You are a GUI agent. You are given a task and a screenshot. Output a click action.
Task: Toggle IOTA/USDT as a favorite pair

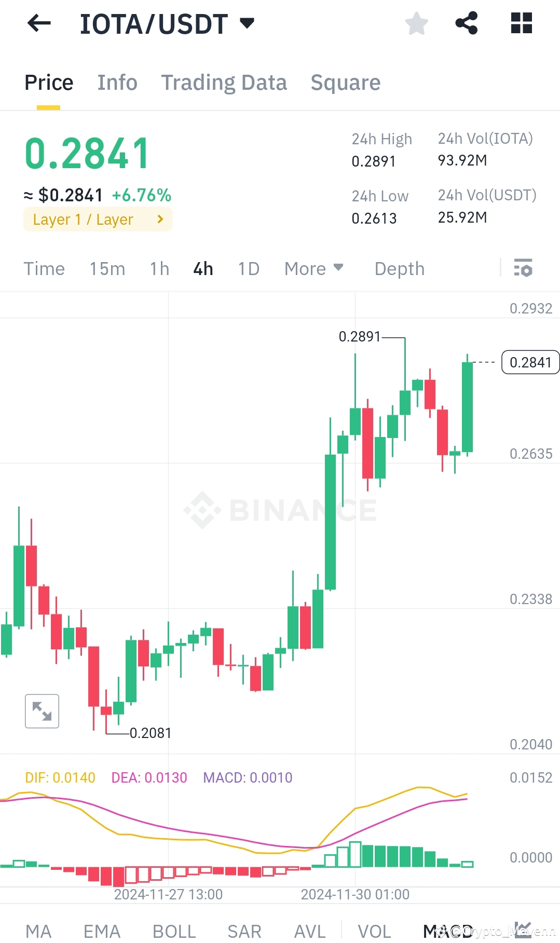pos(416,23)
